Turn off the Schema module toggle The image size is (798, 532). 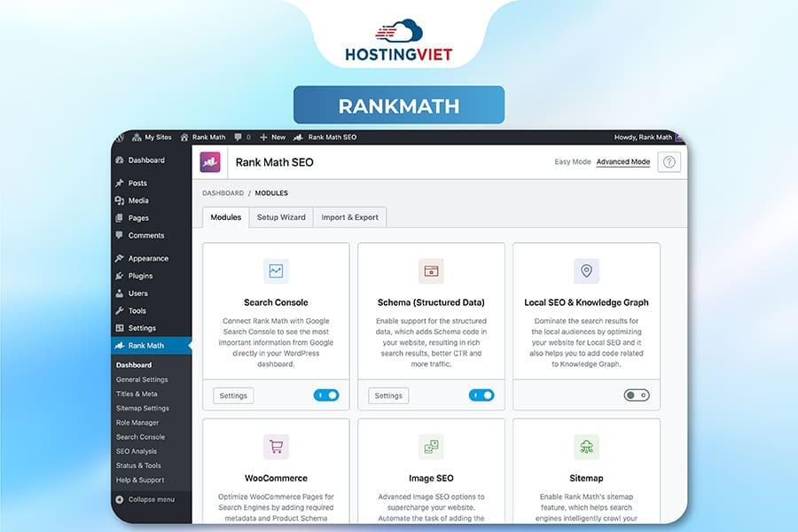pos(481,395)
